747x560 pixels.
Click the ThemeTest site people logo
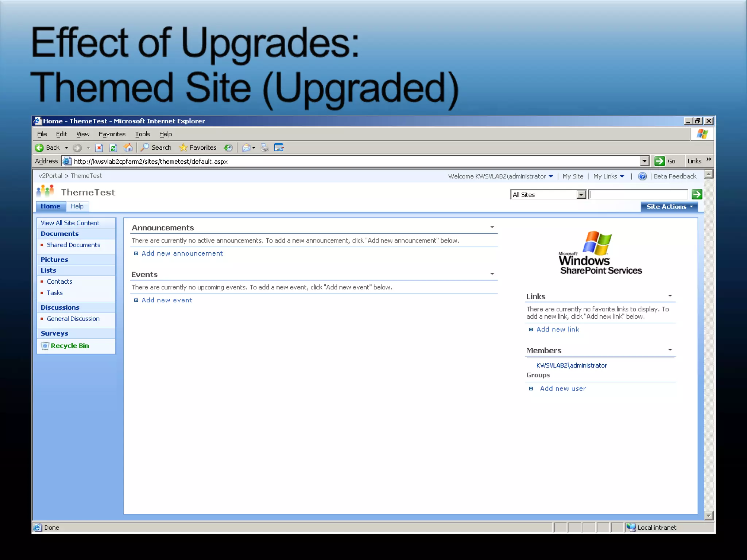tap(46, 191)
